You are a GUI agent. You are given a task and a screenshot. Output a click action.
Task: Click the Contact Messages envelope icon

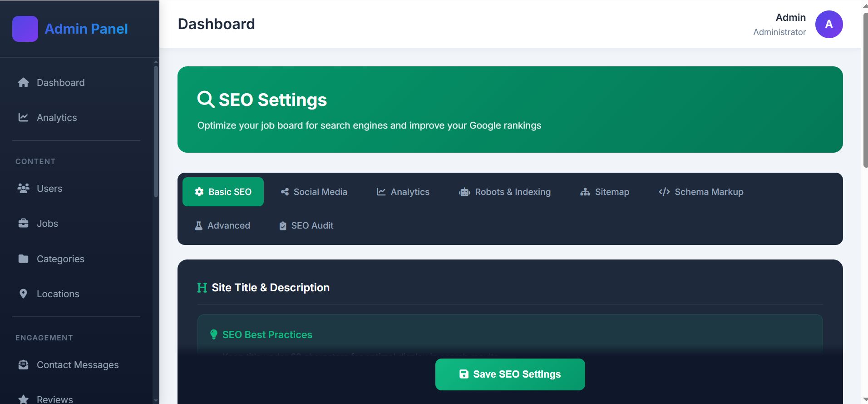pos(23,365)
